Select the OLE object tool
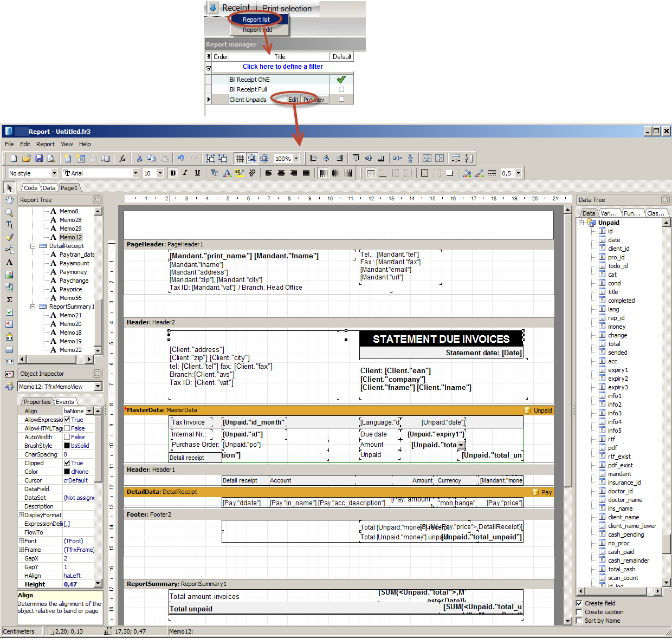The height and width of the screenshot is (639, 672). pyautogui.click(x=9, y=361)
